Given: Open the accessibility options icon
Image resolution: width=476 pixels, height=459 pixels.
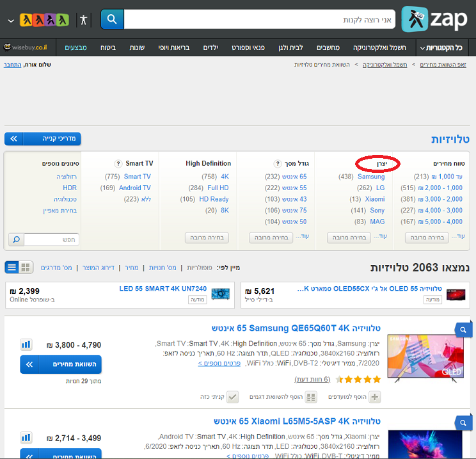Looking at the screenshot, I should tap(83, 19).
